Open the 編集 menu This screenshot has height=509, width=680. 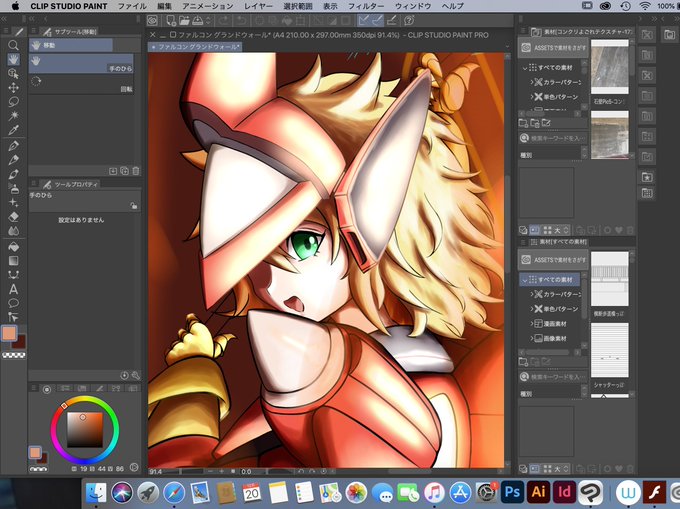pyautogui.click(x=164, y=6)
